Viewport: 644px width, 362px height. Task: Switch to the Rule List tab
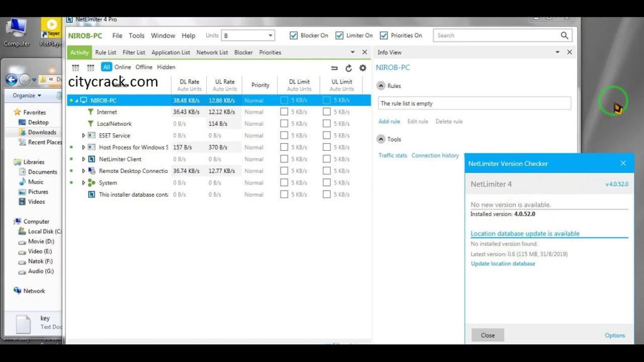coord(106,53)
